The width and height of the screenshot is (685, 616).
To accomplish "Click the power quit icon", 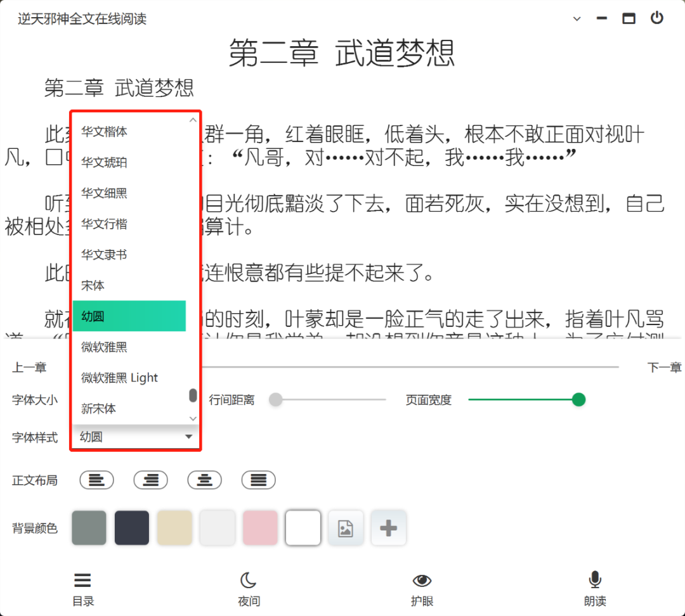I will click(656, 18).
